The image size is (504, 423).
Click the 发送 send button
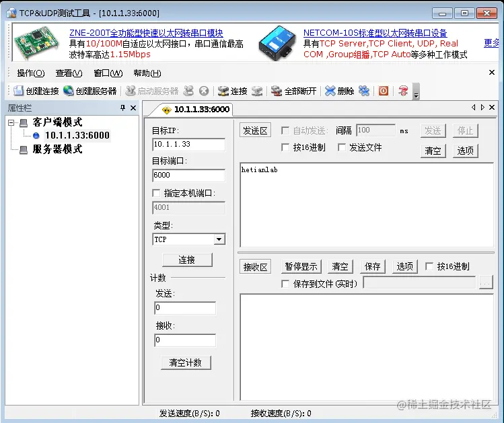[x=433, y=130]
